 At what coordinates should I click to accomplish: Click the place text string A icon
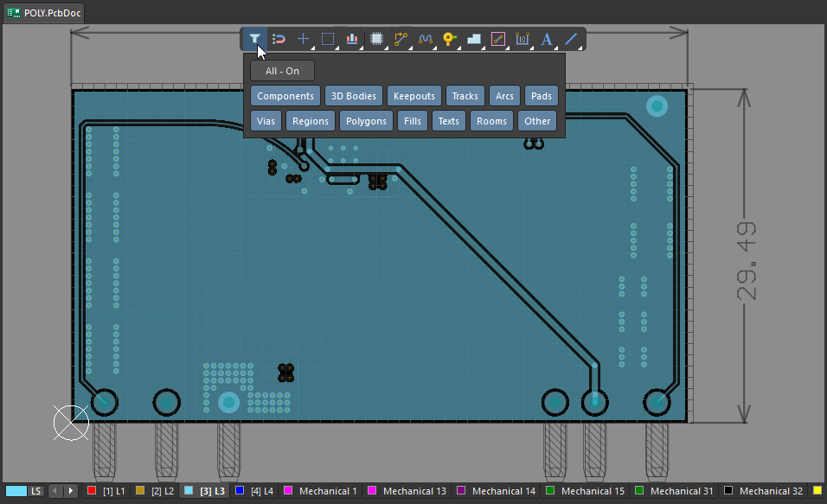(547, 39)
